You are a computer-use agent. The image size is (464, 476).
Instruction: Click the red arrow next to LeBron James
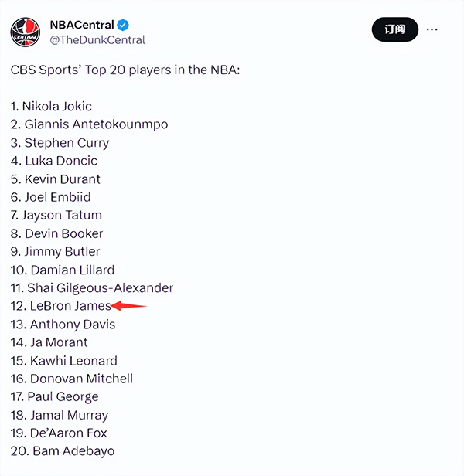[x=129, y=306]
